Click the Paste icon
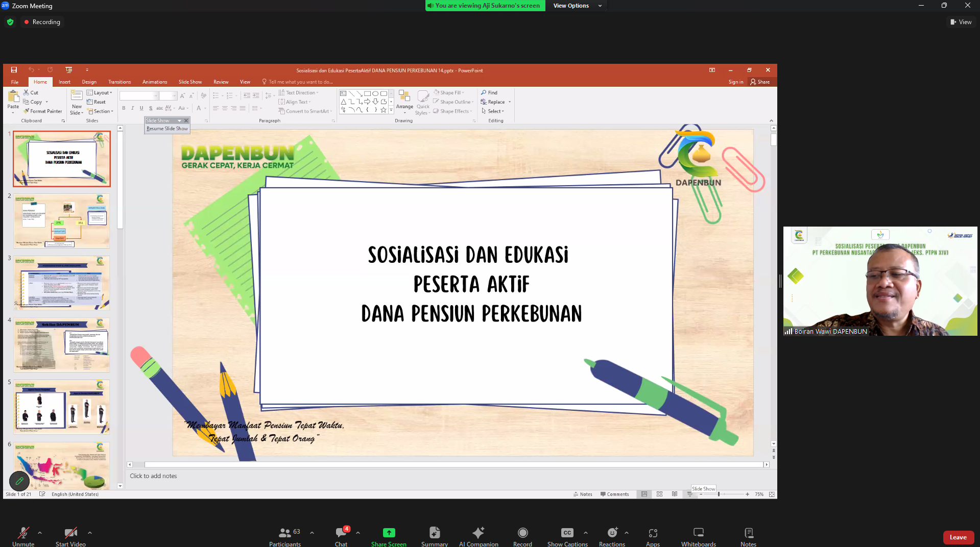The width and height of the screenshot is (980, 547). point(13,96)
